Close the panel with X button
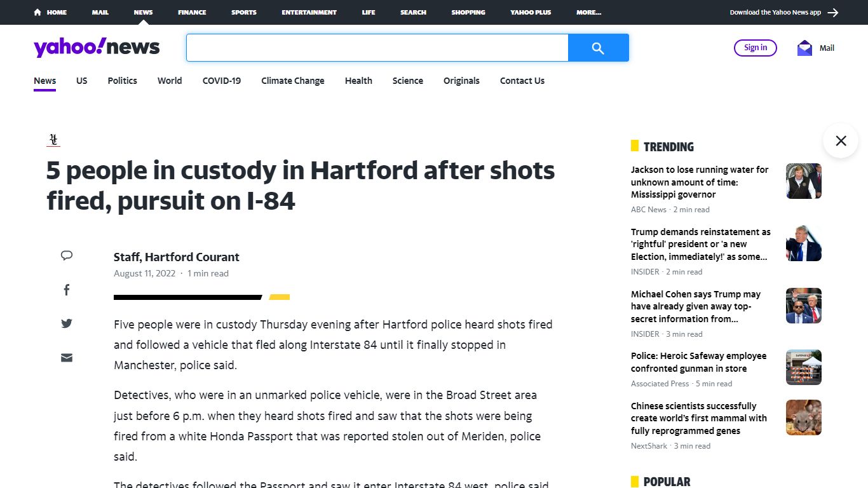The width and height of the screenshot is (868, 488). 841,140
